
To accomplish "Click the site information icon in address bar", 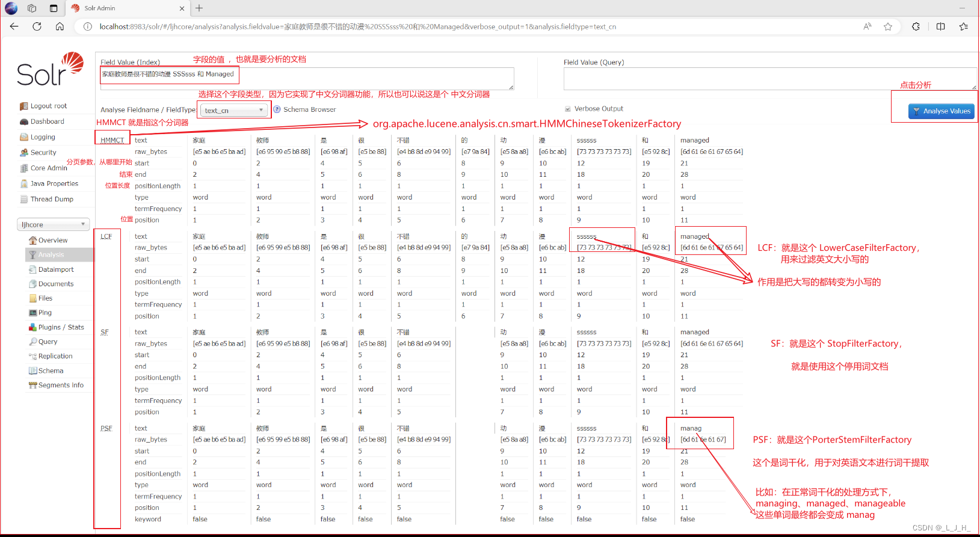I will click(x=88, y=26).
